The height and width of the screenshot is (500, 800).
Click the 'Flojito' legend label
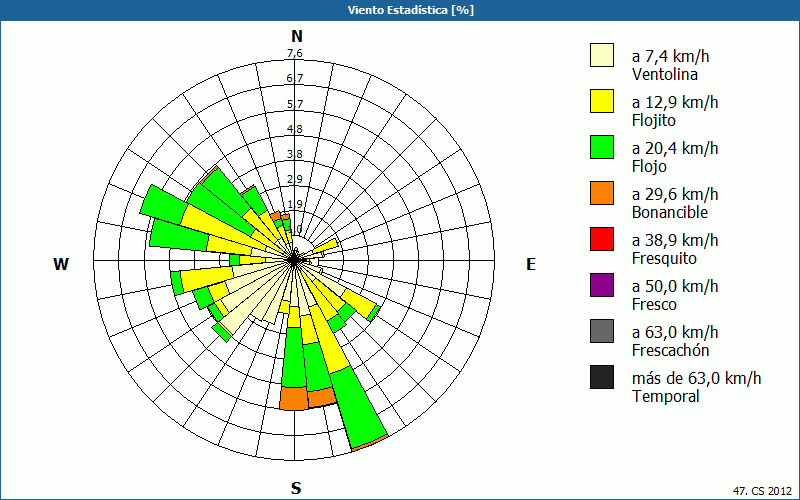[x=654, y=121]
